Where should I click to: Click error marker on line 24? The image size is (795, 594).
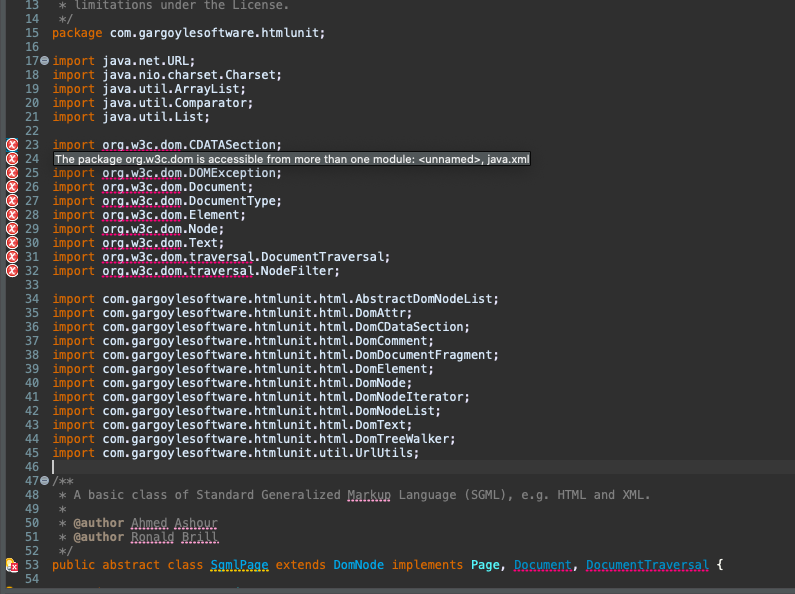coord(12,159)
